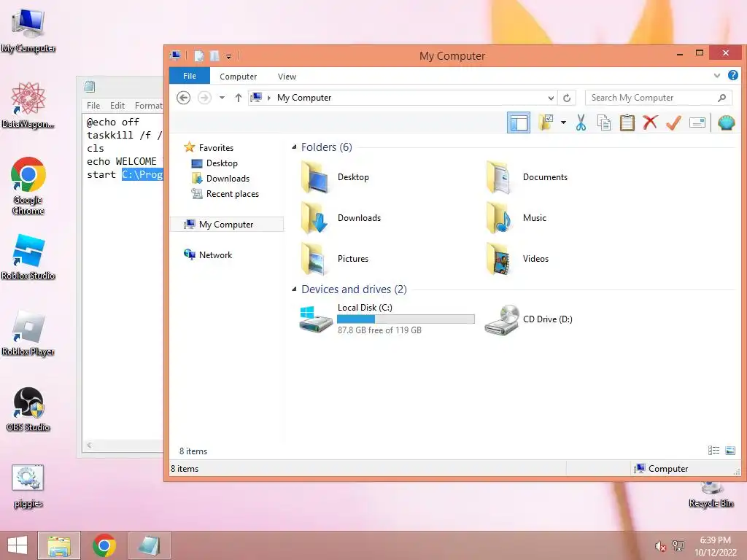Expand the ribbon with the chevron

(x=716, y=75)
